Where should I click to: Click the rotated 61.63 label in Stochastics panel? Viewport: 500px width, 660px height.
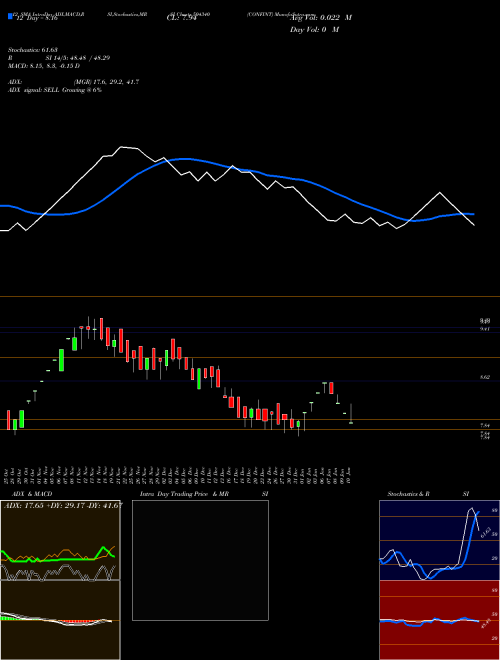tap(485, 533)
